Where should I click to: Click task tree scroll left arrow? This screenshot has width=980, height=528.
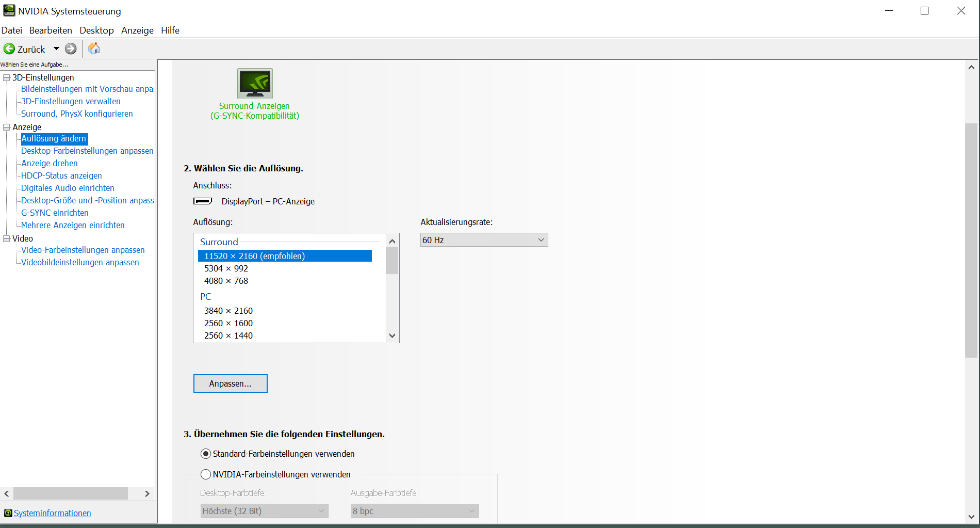7,493
